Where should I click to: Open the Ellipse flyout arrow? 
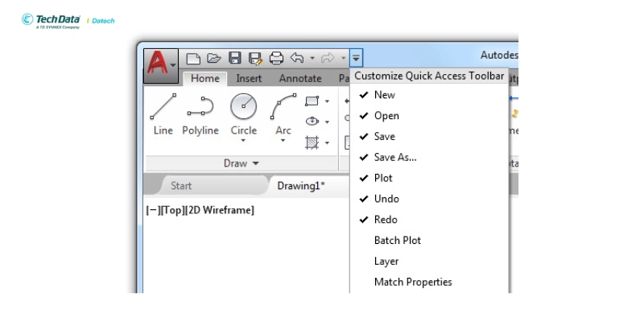point(328,122)
